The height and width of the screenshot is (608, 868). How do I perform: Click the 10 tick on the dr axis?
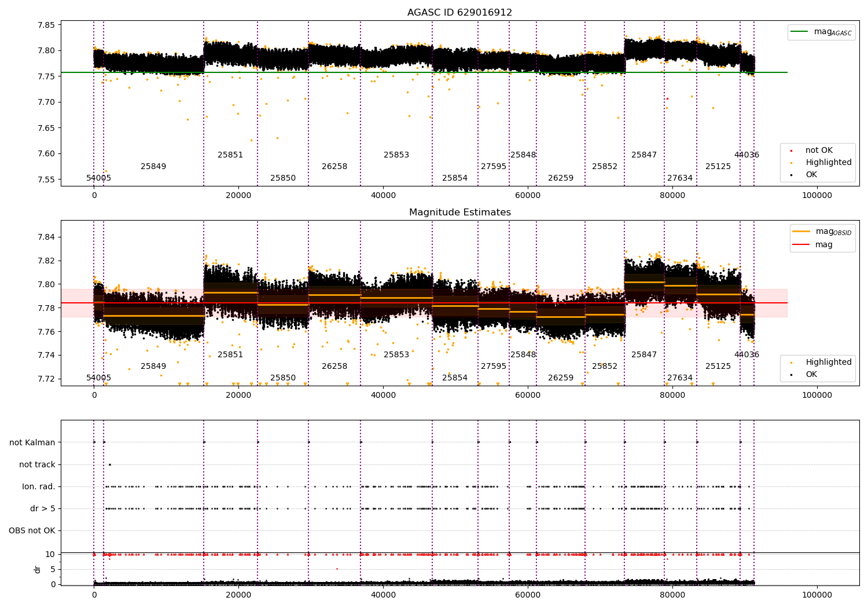(x=50, y=555)
